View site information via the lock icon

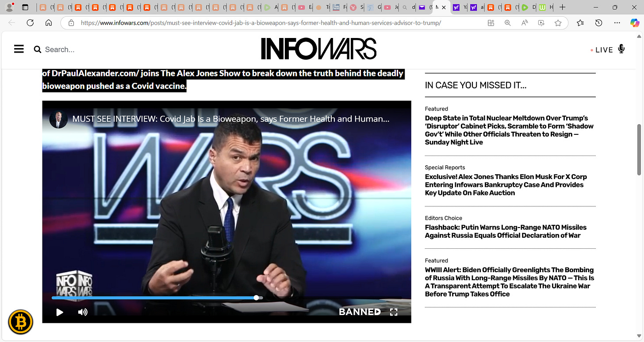(71, 23)
